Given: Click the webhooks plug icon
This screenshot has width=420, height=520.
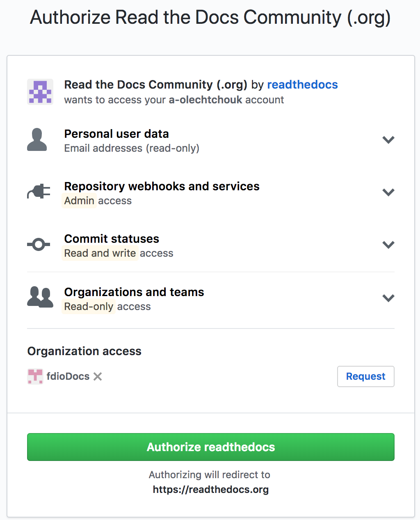Looking at the screenshot, I should click(x=39, y=192).
